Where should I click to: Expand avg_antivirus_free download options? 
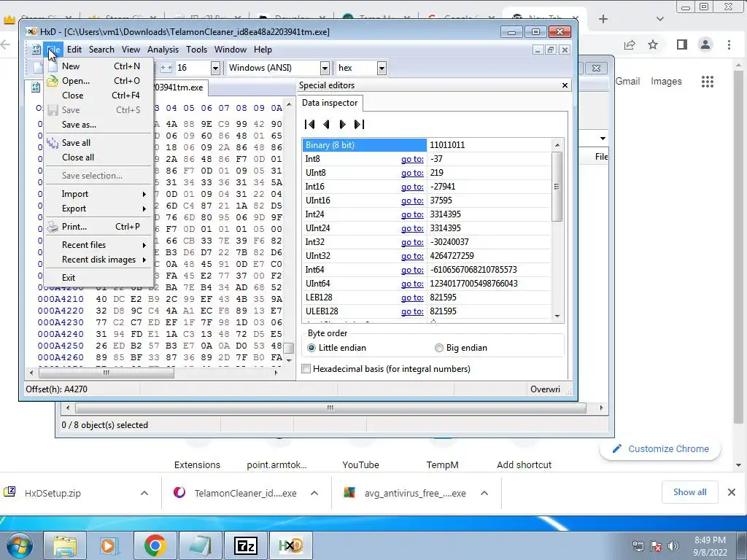(x=484, y=494)
